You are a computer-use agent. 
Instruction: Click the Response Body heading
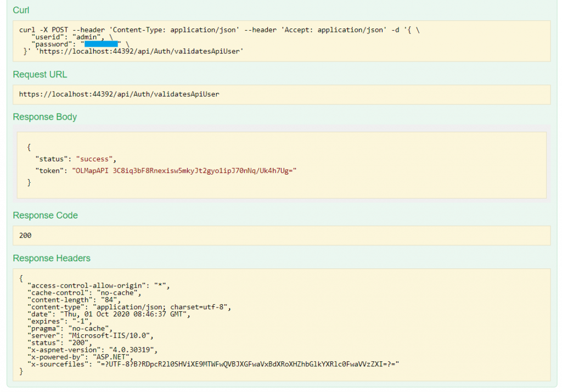pyautogui.click(x=45, y=117)
